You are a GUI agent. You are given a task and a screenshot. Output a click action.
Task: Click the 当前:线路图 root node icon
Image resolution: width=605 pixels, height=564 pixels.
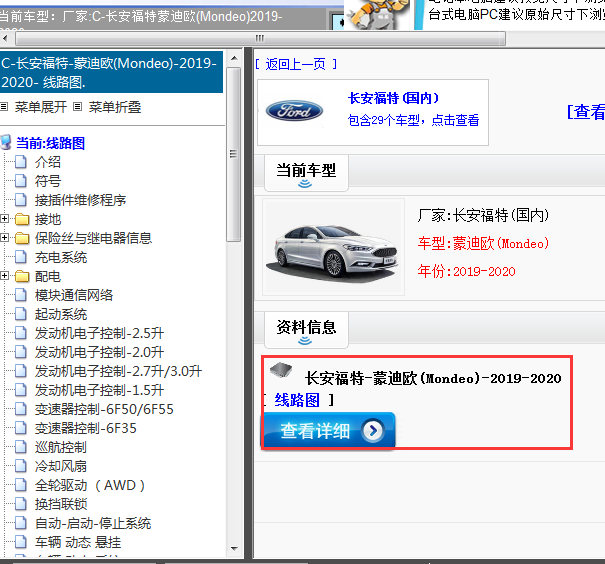[x=6, y=142]
